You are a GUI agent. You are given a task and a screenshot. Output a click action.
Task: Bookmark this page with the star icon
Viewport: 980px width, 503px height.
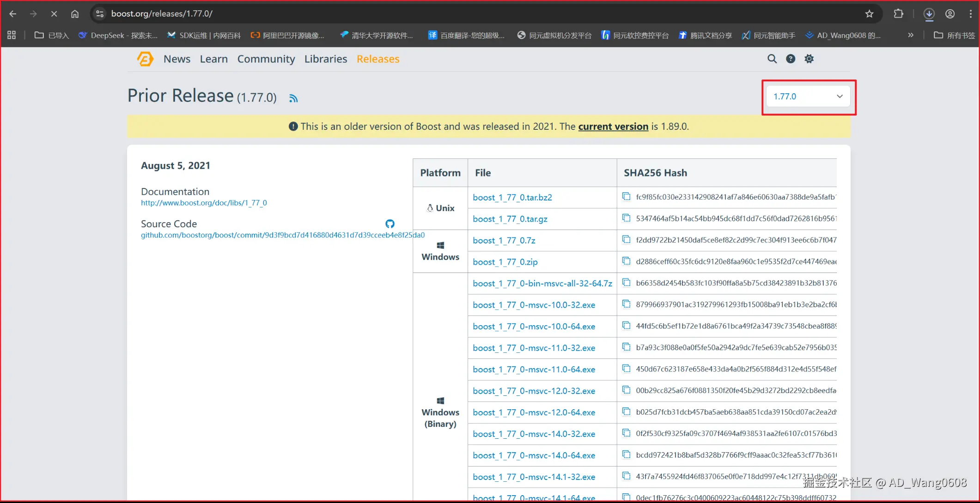coord(869,14)
